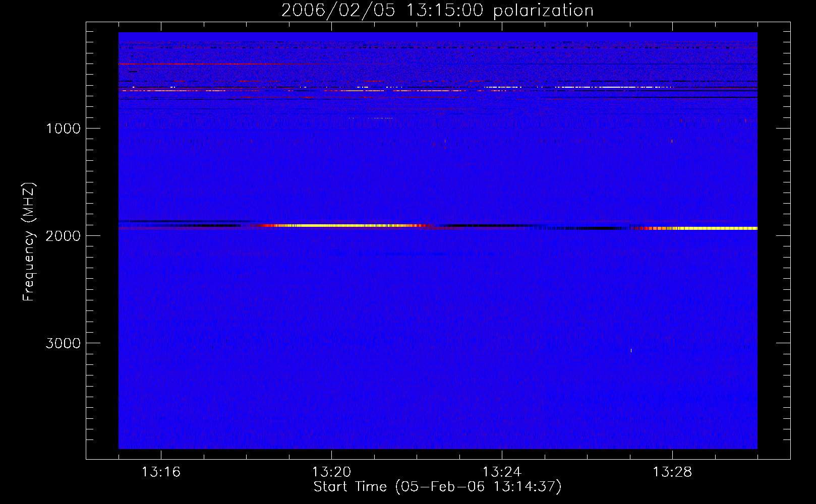The image size is (816, 504).
Task: Click the 13:20 time tick label
Action: pos(331,472)
